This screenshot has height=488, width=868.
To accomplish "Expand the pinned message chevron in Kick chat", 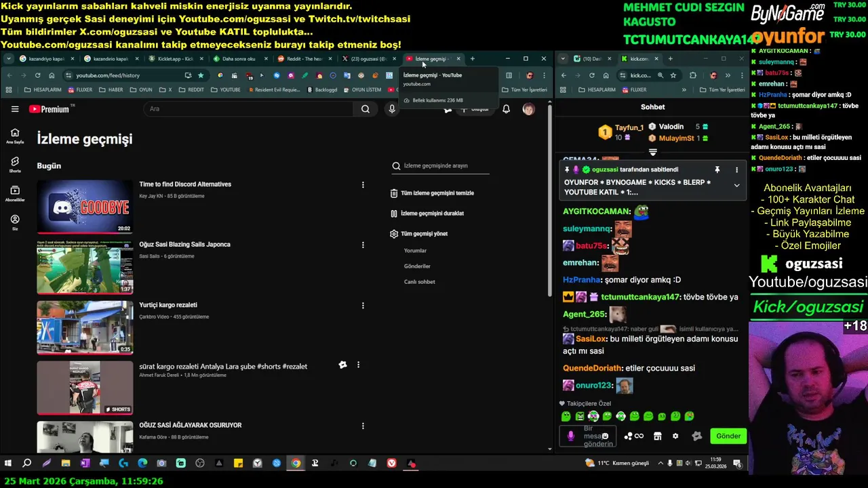I will pyautogui.click(x=736, y=185).
